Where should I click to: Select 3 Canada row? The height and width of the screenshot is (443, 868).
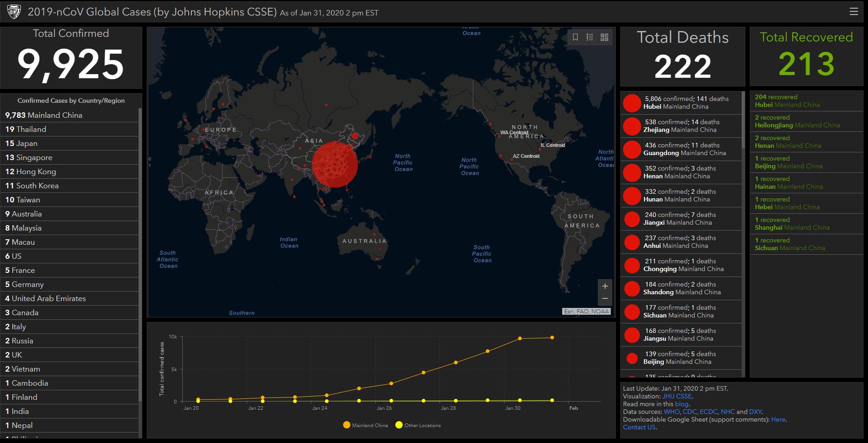pyautogui.click(x=70, y=312)
